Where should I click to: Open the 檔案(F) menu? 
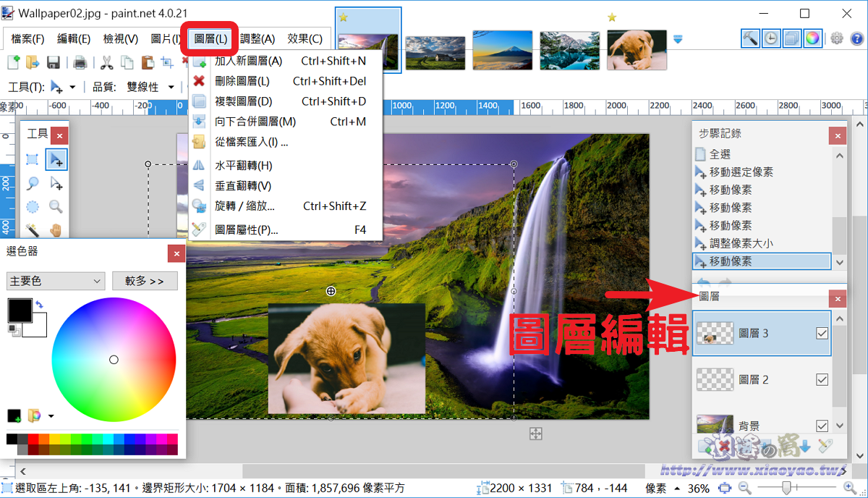(x=27, y=39)
